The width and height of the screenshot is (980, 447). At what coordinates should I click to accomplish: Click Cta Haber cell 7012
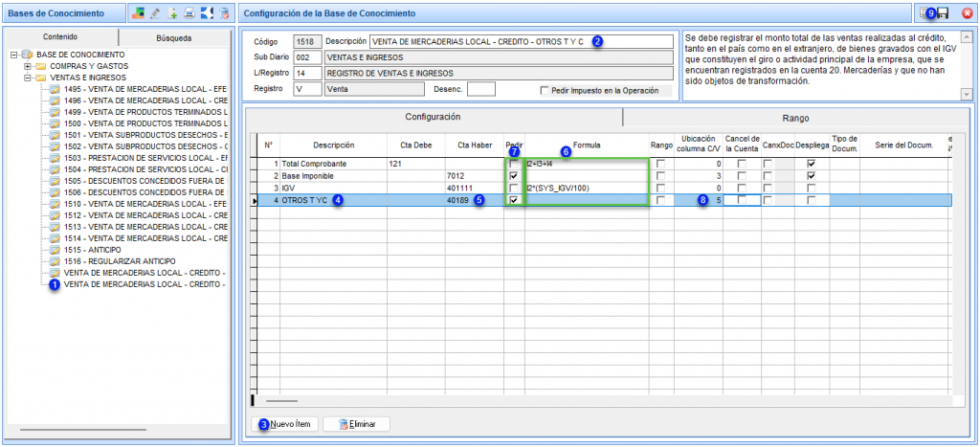tap(475, 176)
